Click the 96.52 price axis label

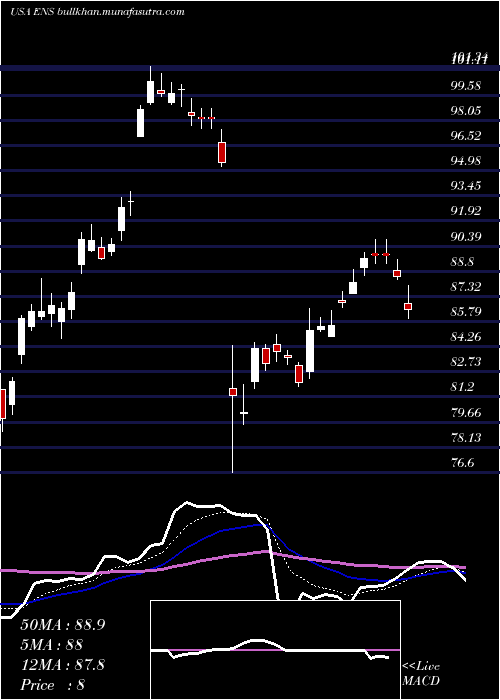(466, 136)
